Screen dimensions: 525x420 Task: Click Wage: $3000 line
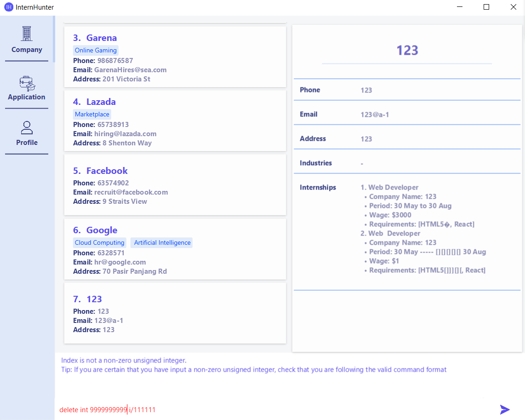390,215
